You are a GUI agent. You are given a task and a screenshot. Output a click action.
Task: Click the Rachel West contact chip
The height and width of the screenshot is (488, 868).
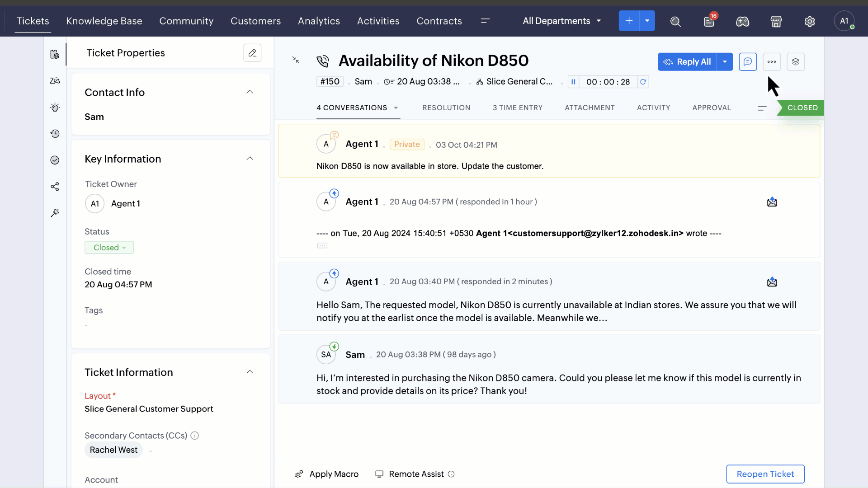[113, 450]
